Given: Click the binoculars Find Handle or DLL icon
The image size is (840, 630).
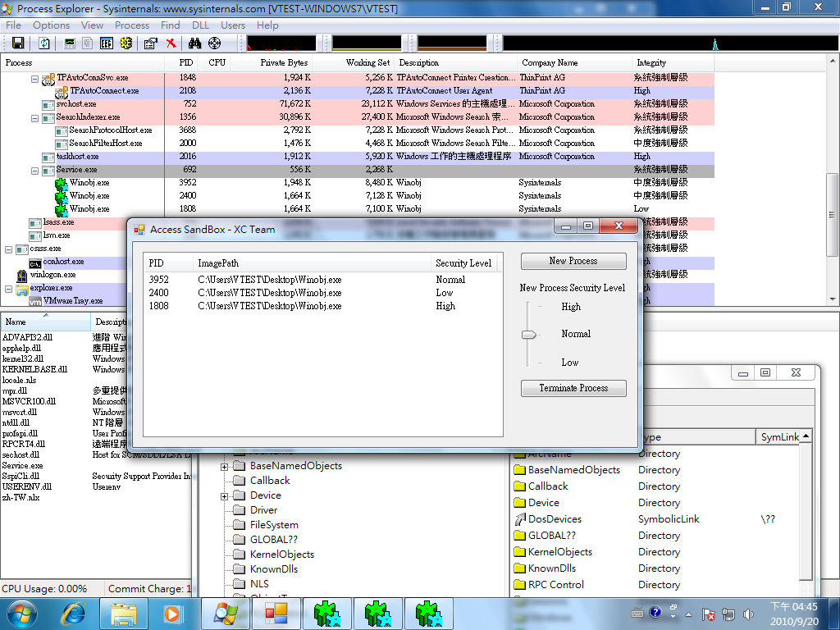Looking at the screenshot, I should pos(194,43).
